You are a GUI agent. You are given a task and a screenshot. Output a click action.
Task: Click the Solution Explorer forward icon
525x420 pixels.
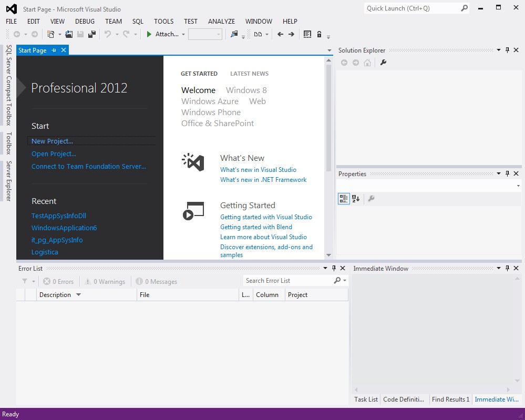pyautogui.click(x=356, y=63)
